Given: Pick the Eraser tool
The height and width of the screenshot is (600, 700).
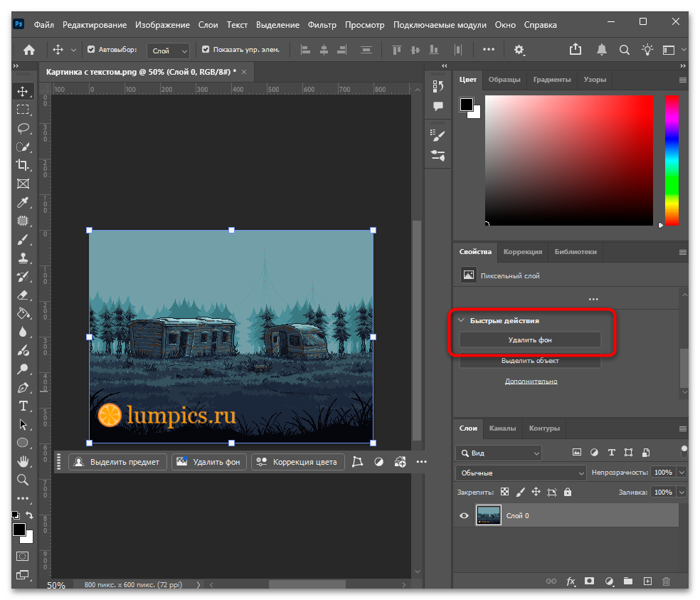Looking at the screenshot, I should coord(23,295).
